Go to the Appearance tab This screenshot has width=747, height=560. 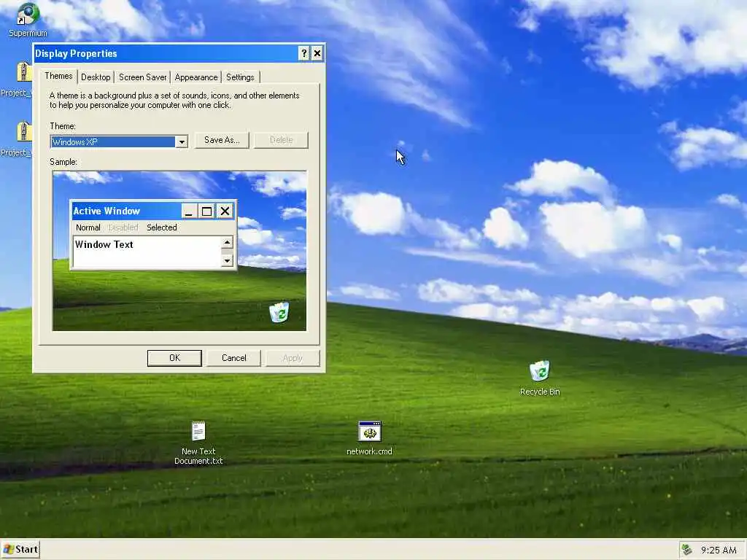coord(196,77)
